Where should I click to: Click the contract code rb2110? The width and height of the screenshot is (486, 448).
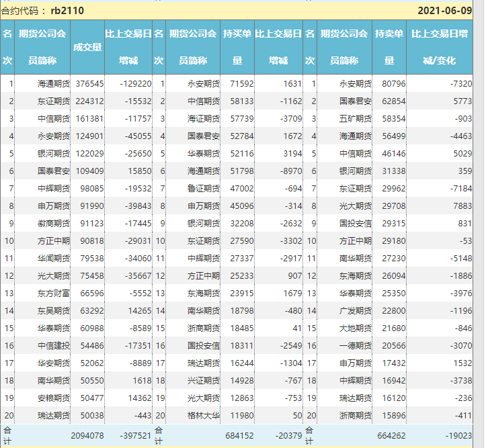(67, 11)
